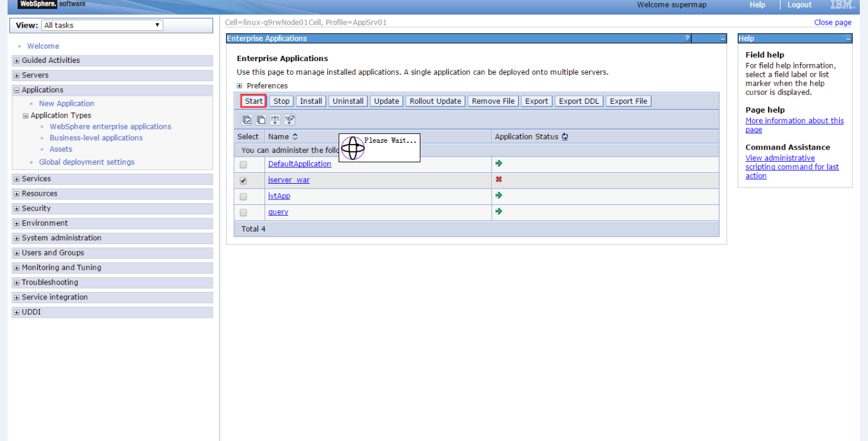Open the iserver_war application link
Image resolution: width=868 pixels, height=441 pixels.
point(289,180)
